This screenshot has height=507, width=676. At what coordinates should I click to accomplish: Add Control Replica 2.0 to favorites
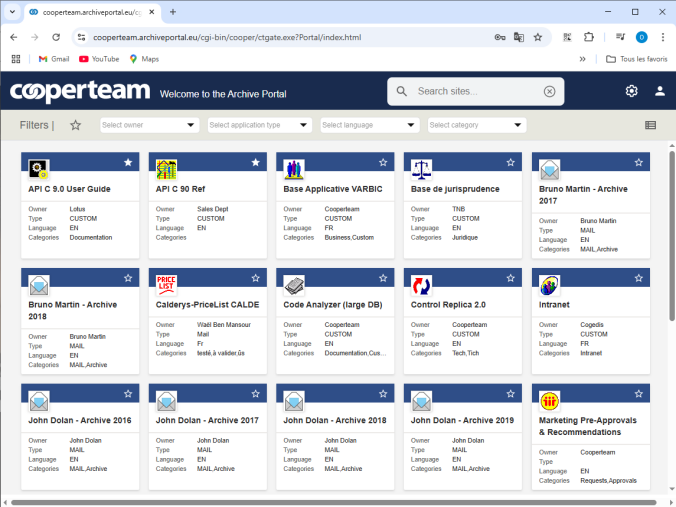[x=510, y=278]
